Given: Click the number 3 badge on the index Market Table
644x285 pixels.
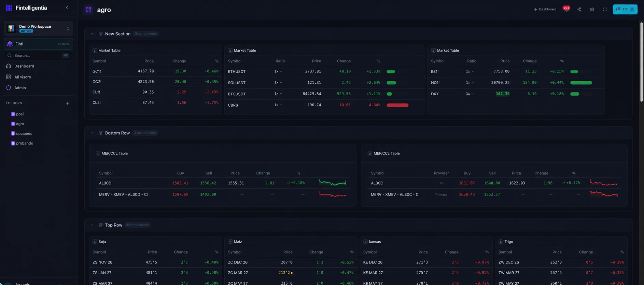Looking at the screenshot, I should pyautogui.click(x=433, y=51).
